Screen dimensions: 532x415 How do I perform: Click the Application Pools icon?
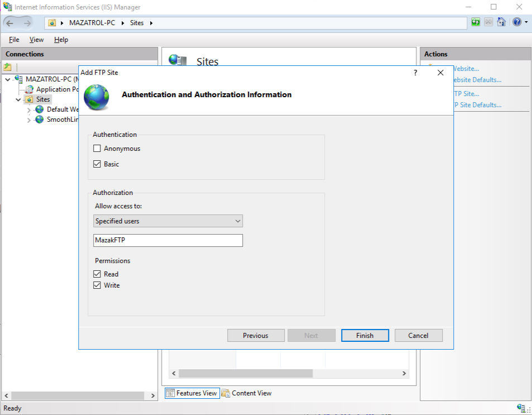click(x=30, y=89)
